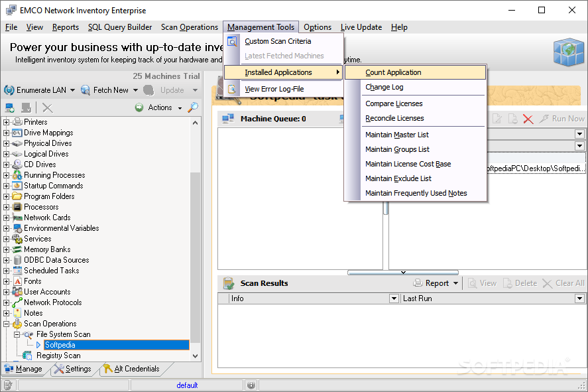Click the green Actions arrow icon

pyautogui.click(x=139, y=107)
